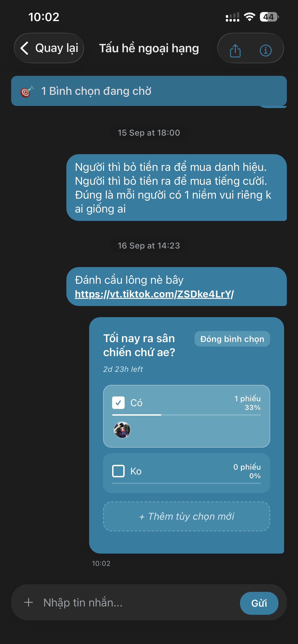
Task: Open the vt.tiktok.com link
Action: [x=154, y=294]
